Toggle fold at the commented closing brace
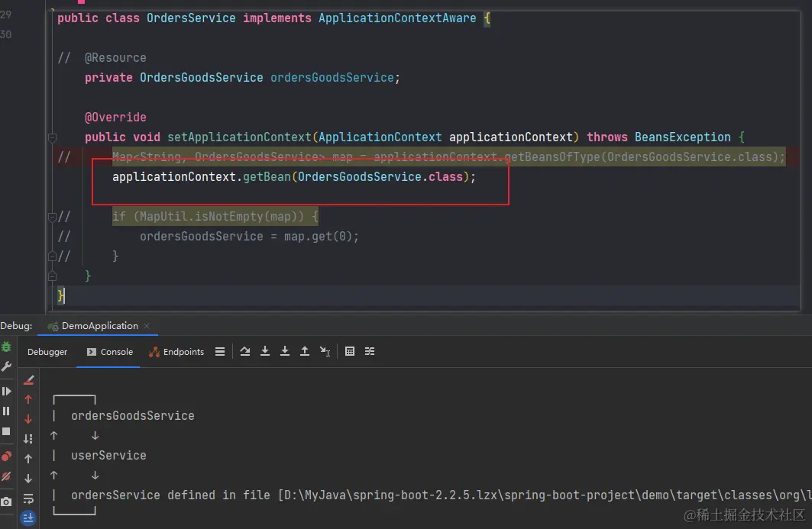 pos(52,256)
